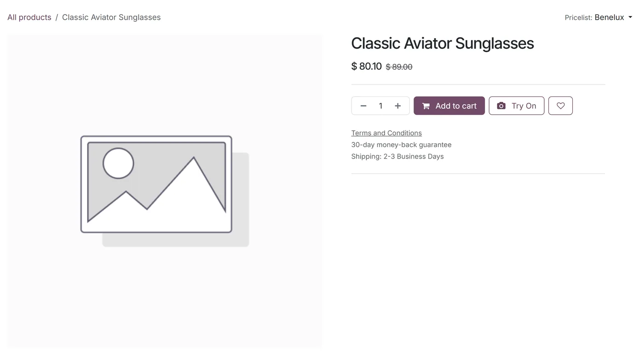Image resolution: width=644 pixels, height=356 pixels.
Task: Click the 30-day money-back guarantee text
Action: click(402, 145)
